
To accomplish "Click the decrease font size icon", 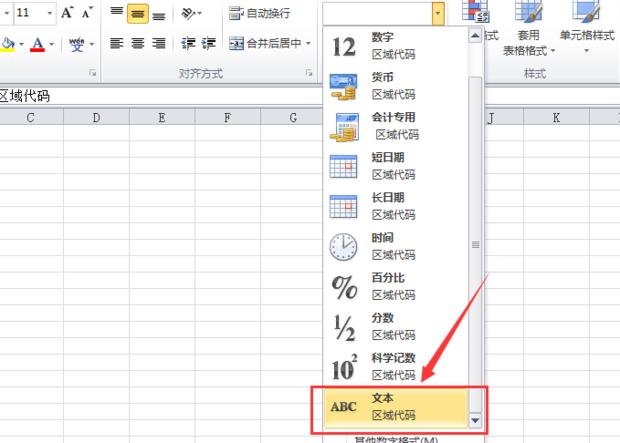I will click(x=87, y=13).
